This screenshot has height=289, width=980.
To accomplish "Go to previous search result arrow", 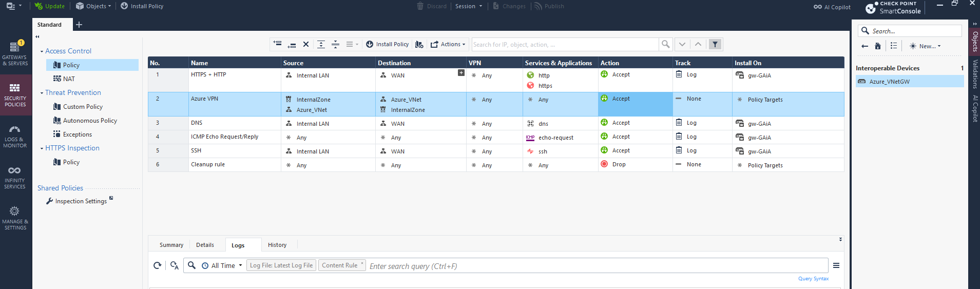I will 698,44.
